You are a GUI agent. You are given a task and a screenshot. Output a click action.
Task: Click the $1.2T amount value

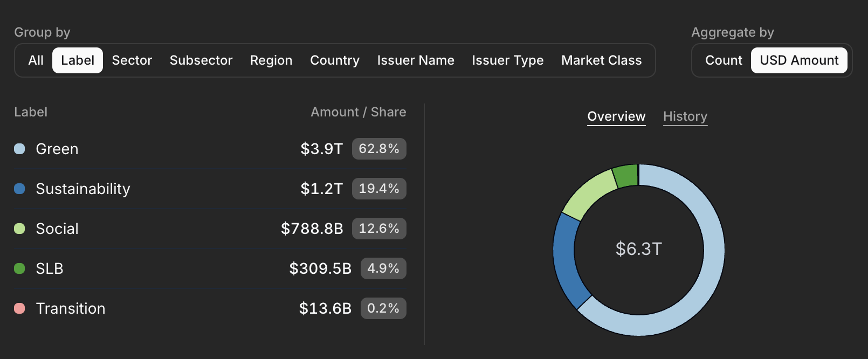[x=322, y=189]
